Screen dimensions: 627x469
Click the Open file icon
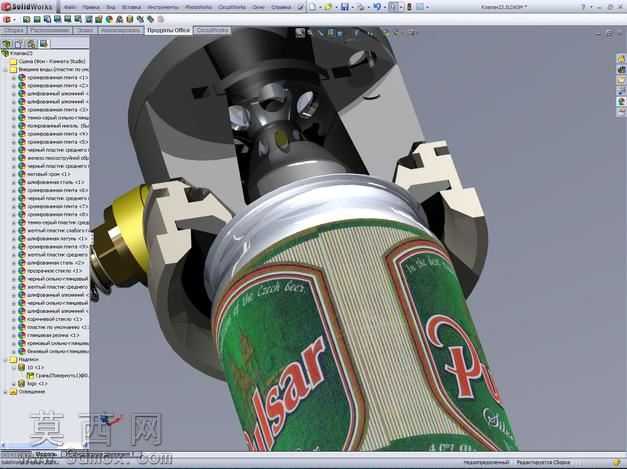tap(329, 7)
